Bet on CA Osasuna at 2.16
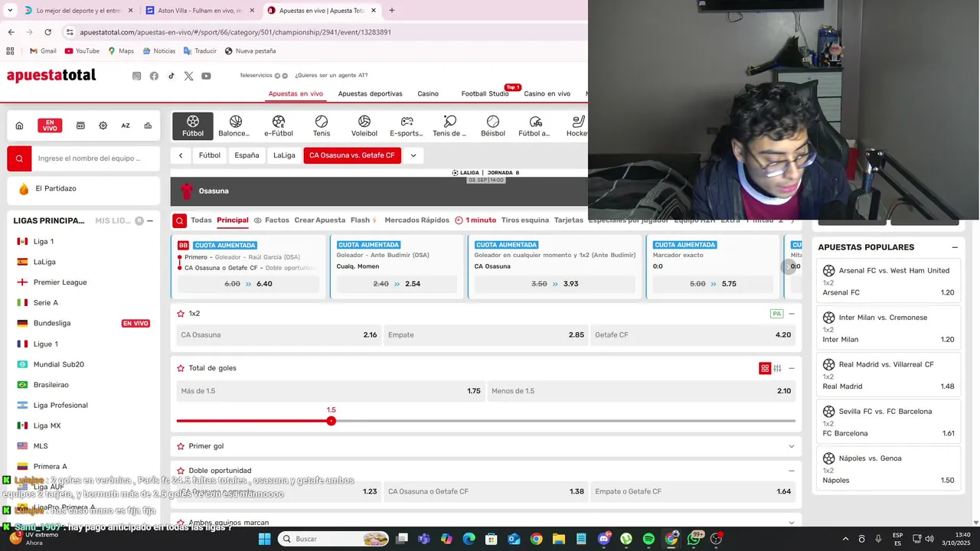Viewport: 980px width, 551px height. pos(279,335)
